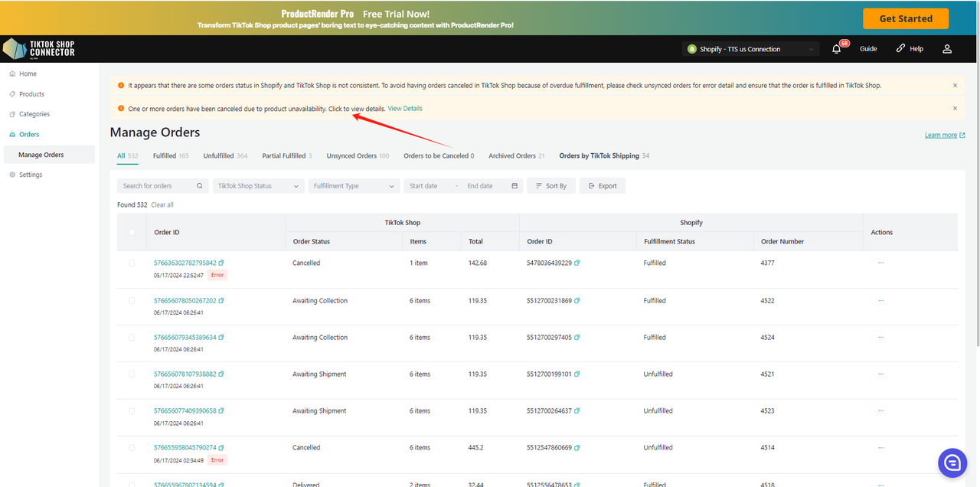Copy Shopify order ID 5512700231869
Viewport: 980px width, 487px height.
pyautogui.click(x=577, y=301)
